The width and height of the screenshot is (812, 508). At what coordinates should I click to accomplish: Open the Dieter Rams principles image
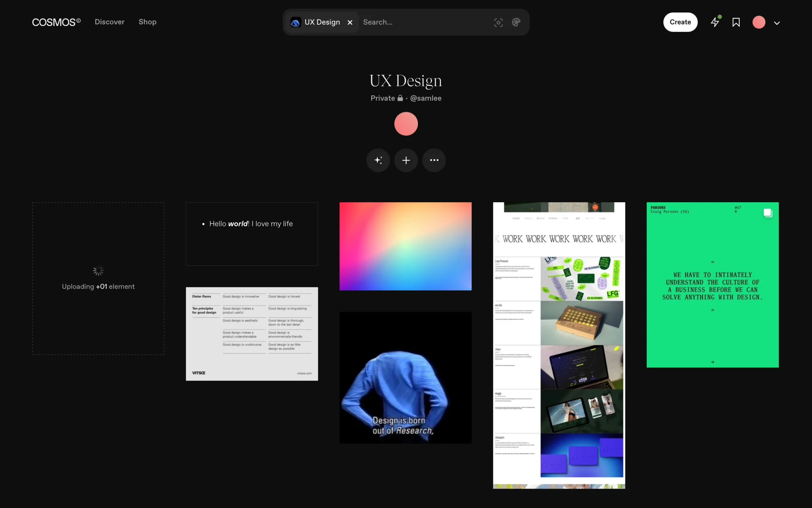point(252,334)
